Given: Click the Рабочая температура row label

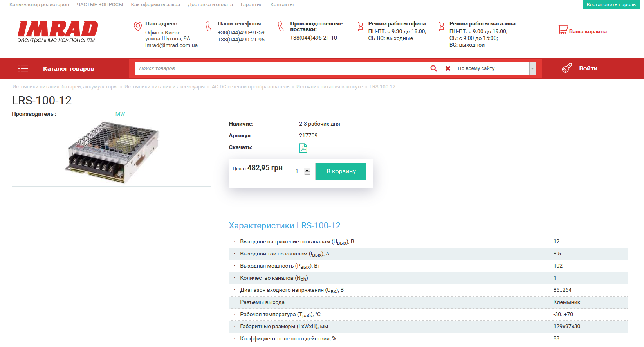Looking at the screenshot, I should [x=280, y=315].
